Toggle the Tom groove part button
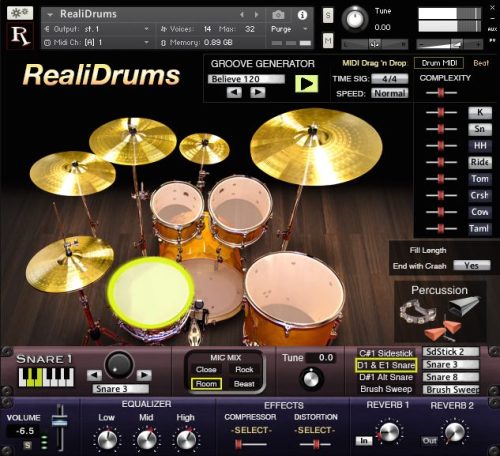The height and width of the screenshot is (456, 500). (x=480, y=179)
